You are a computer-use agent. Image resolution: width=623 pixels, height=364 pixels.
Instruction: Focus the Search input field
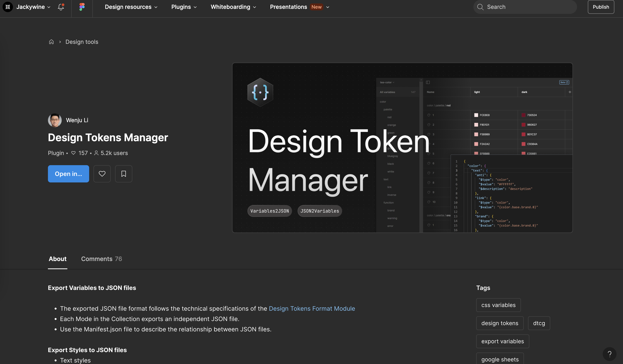tap(525, 7)
